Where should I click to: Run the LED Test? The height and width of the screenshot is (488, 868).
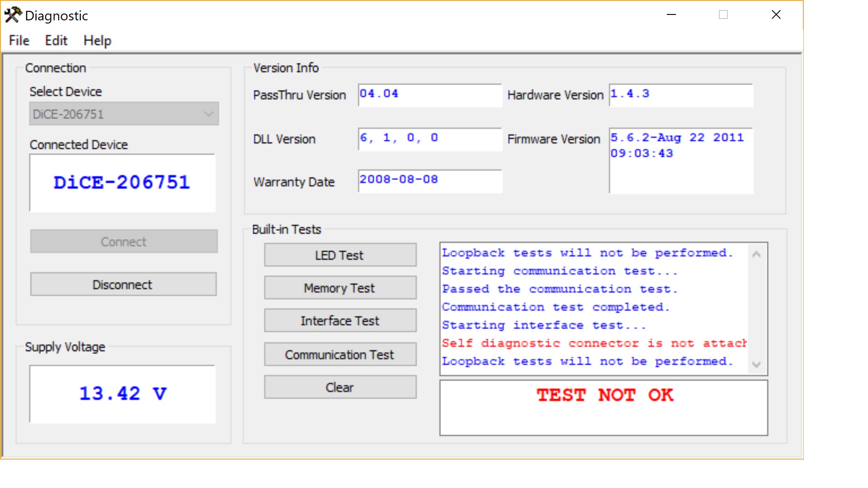(340, 255)
